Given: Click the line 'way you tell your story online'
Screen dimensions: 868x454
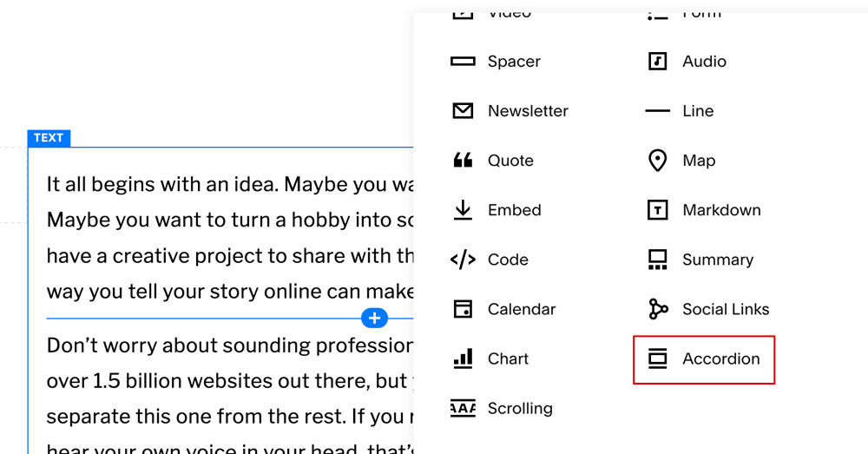Looking at the screenshot, I should click(x=230, y=291).
